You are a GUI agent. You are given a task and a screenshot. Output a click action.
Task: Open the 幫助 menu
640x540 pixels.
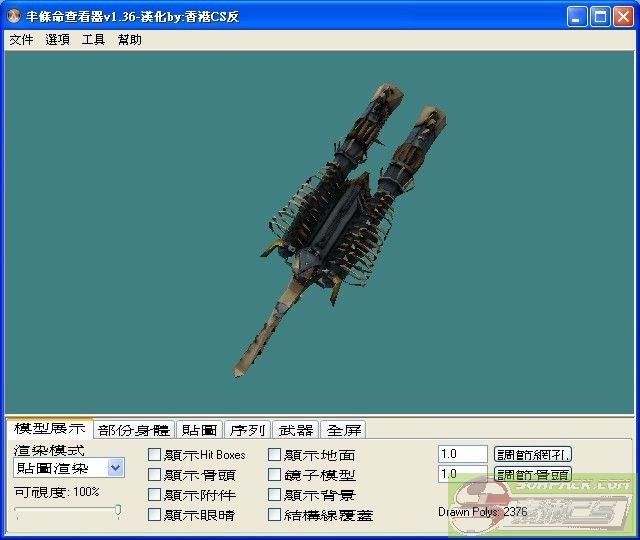point(129,40)
